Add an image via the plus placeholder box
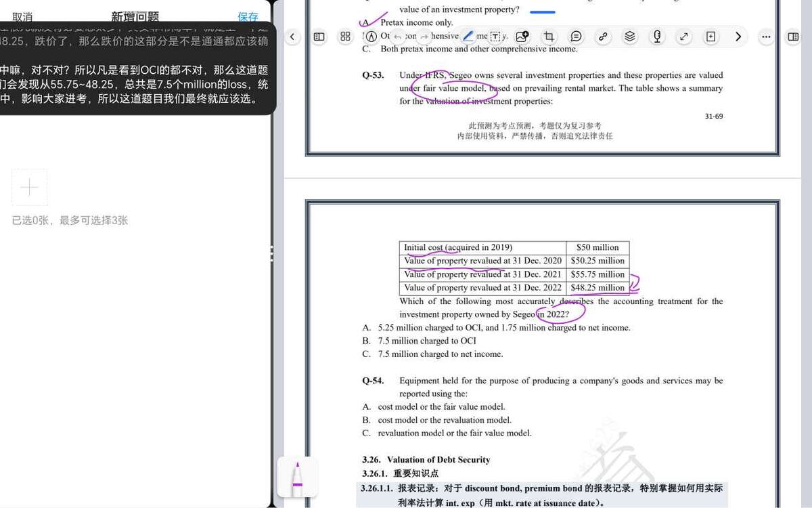Viewport: 812px width, 508px height. [x=30, y=188]
